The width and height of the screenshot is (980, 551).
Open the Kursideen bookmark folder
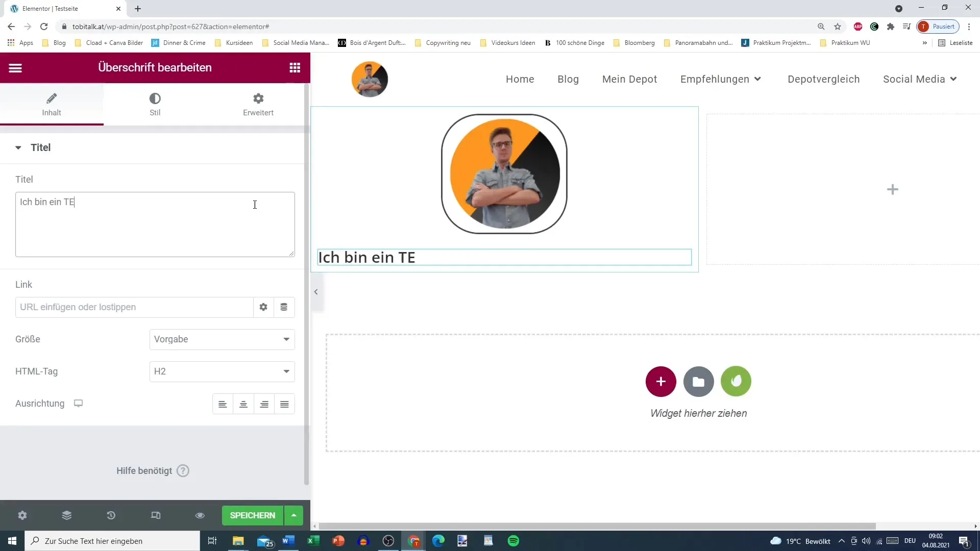[x=234, y=43]
